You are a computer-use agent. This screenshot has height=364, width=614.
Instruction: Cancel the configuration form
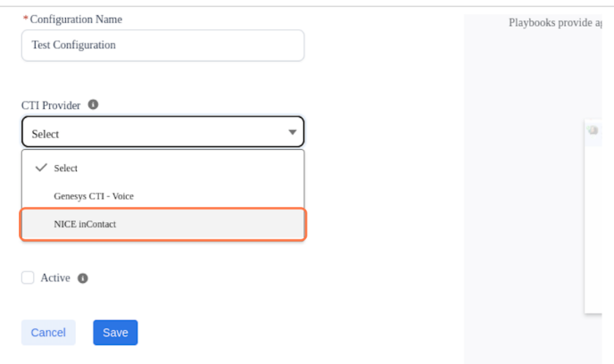(x=48, y=333)
